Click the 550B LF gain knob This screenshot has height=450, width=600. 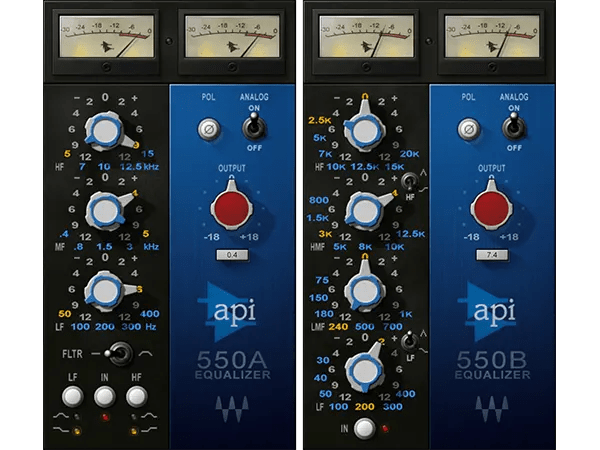[x=364, y=371]
